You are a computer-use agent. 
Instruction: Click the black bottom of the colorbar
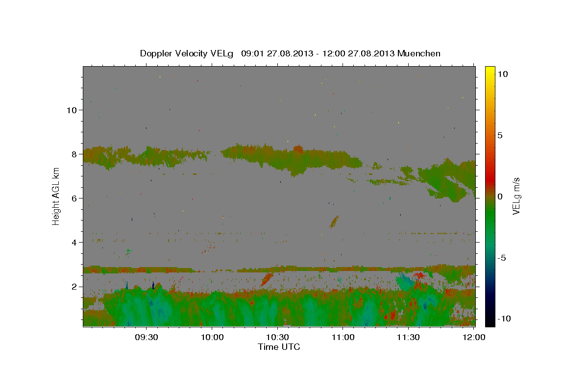click(x=490, y=321)
